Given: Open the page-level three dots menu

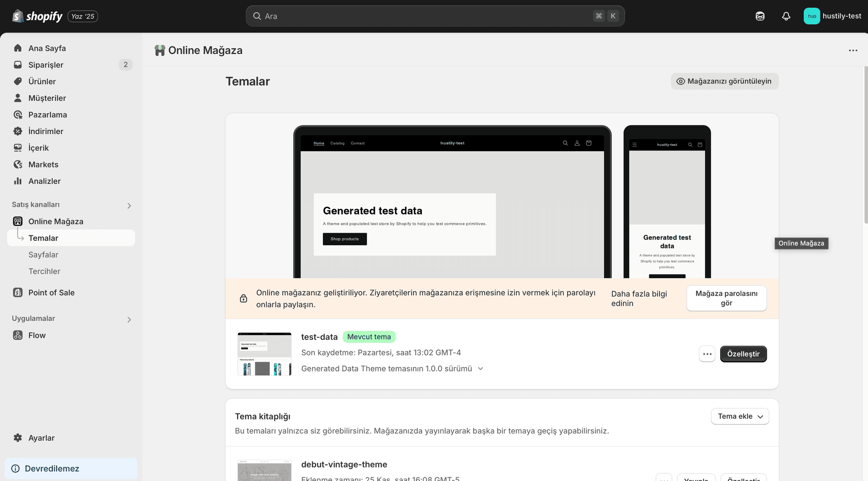Looking at the screenshot, I should [x=853, y=50].
